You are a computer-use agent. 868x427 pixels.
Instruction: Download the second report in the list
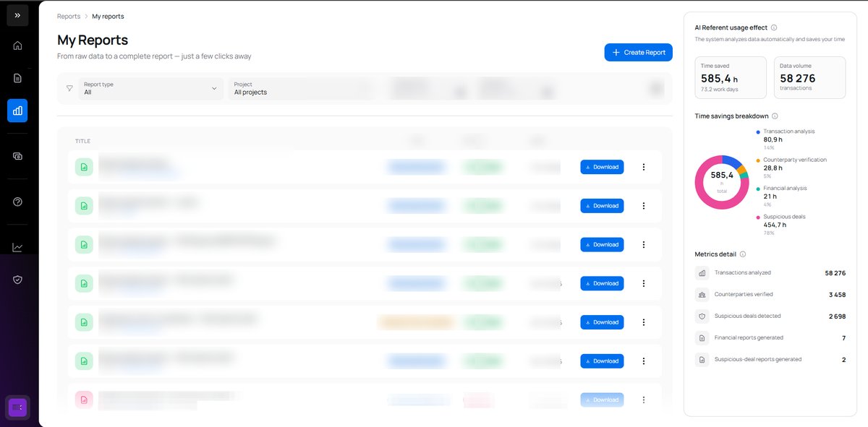tap(602, 206)
